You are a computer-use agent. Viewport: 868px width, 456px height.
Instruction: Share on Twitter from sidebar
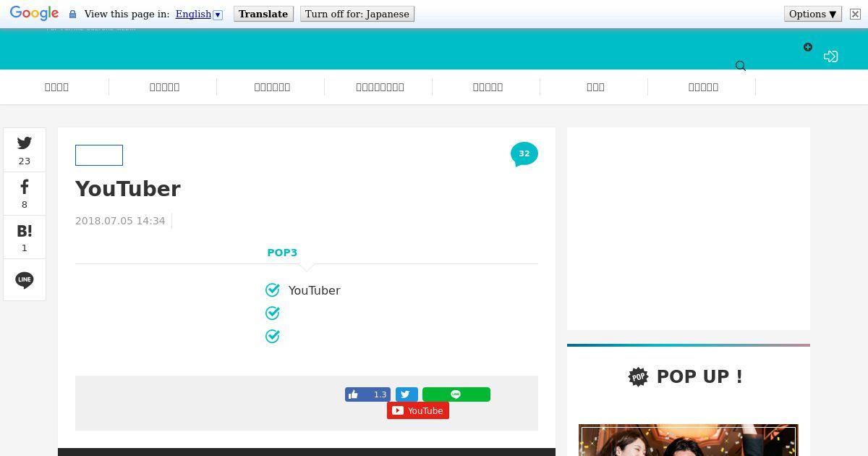25,150
